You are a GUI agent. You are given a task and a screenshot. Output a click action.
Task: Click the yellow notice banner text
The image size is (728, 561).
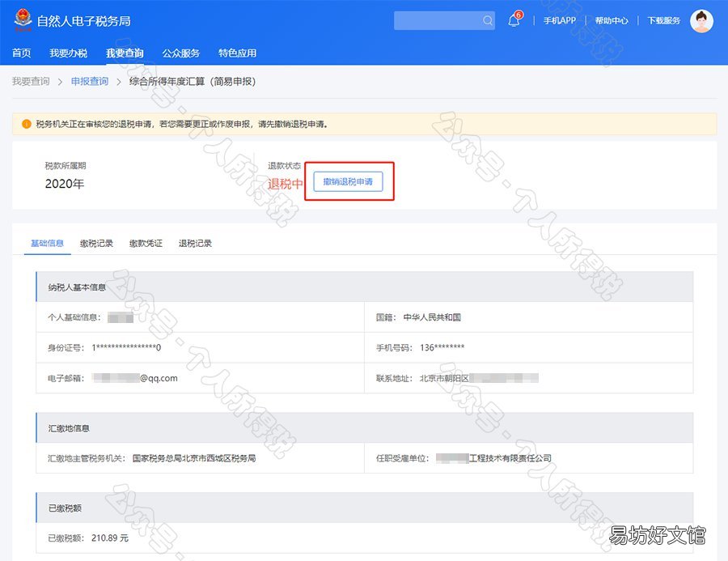[182, 124]
